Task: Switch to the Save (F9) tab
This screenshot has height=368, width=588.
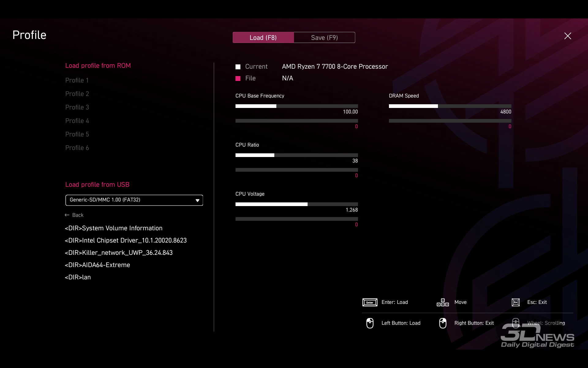Action: [324, 37]
